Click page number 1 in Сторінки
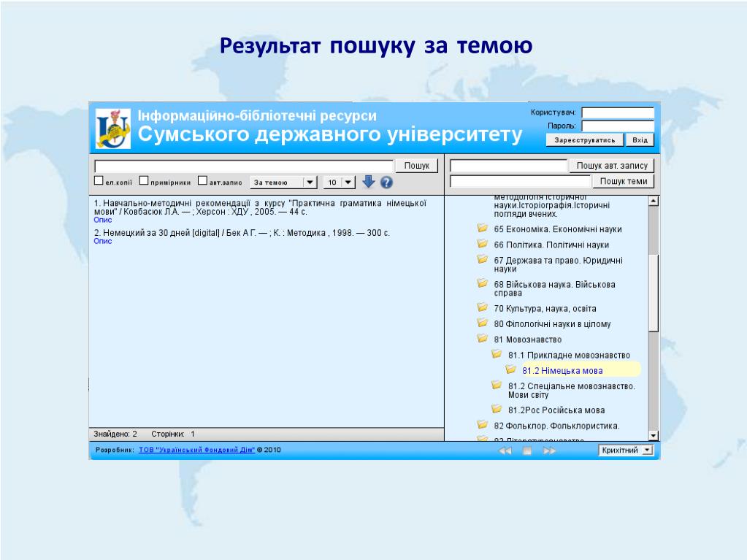The width and height of the screenshot is (747, 560). (x=193, y=434)
